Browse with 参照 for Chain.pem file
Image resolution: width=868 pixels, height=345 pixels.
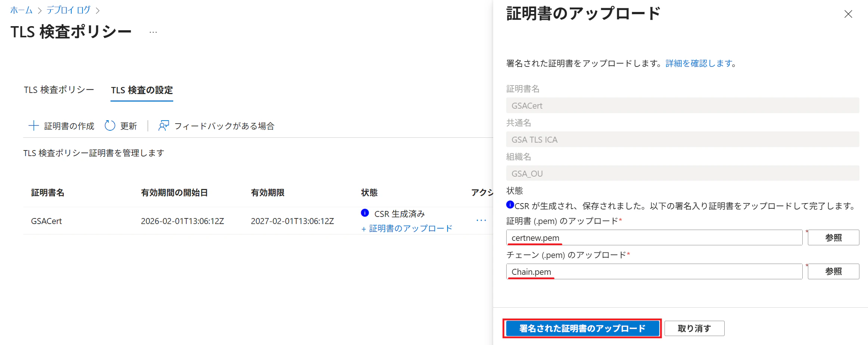(833, 271)
